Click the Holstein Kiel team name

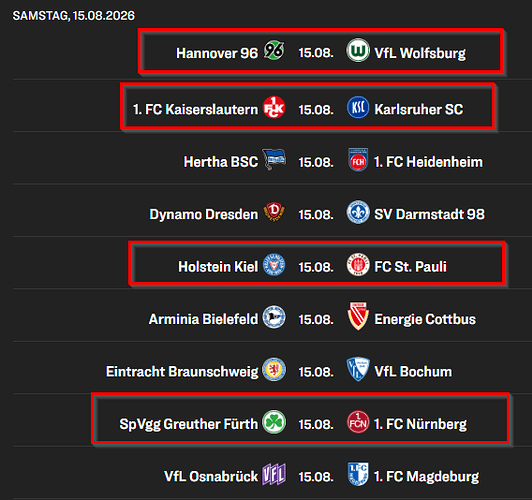[218, 267]
